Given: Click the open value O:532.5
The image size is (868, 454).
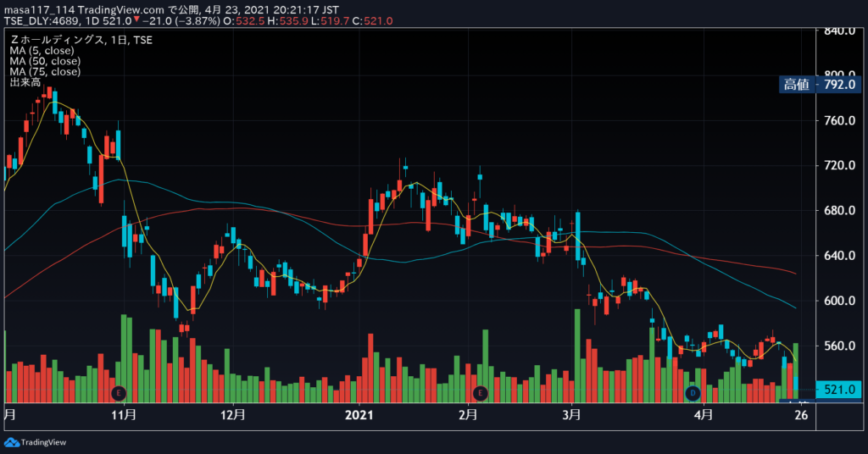Looking at the screenshot, I should (x=243, y=21).
